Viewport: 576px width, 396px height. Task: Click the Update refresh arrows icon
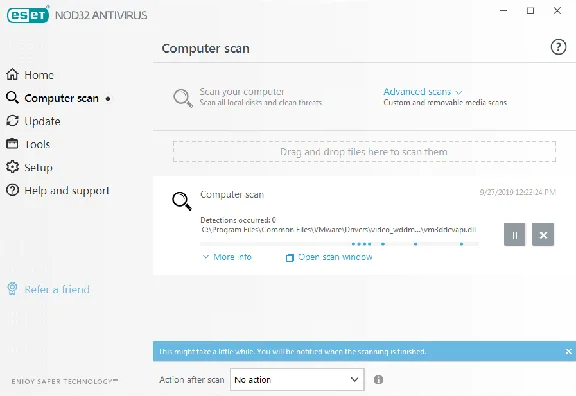click(12, 121)
